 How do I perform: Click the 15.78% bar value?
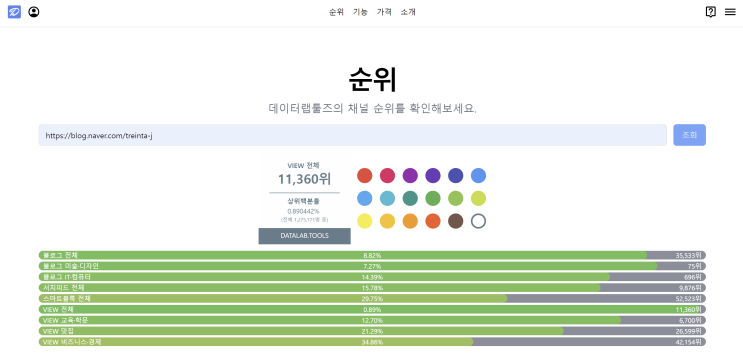point(372,288)
